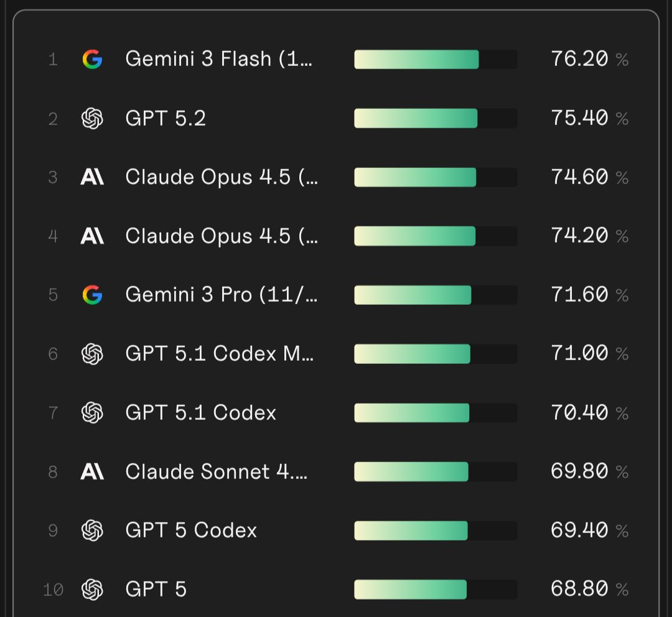672x617 pixels.
Task: Click the score bar for Gemini 3 Flash
Action: 436,59
